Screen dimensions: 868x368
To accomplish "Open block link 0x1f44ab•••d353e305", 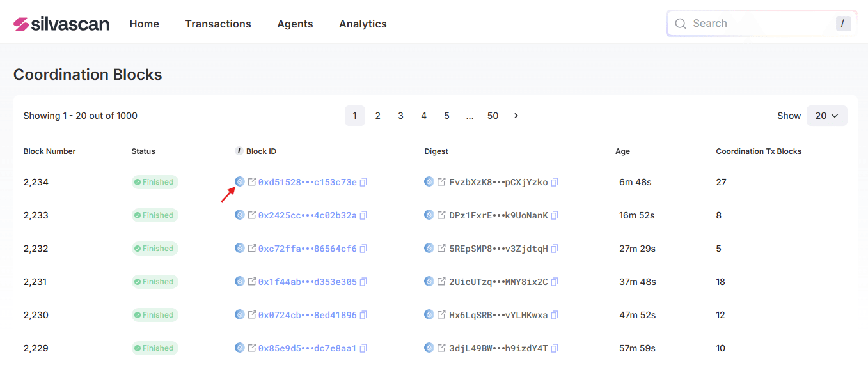I will pos(308,282).
